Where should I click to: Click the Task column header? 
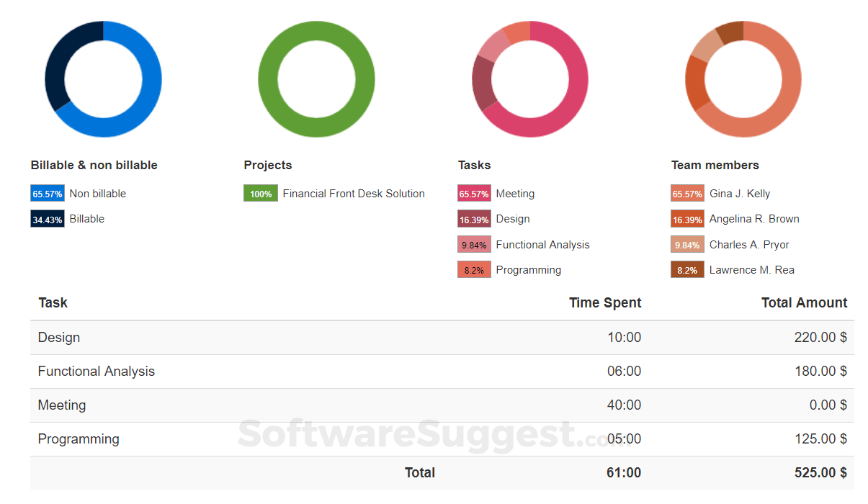tap(53, 303)
